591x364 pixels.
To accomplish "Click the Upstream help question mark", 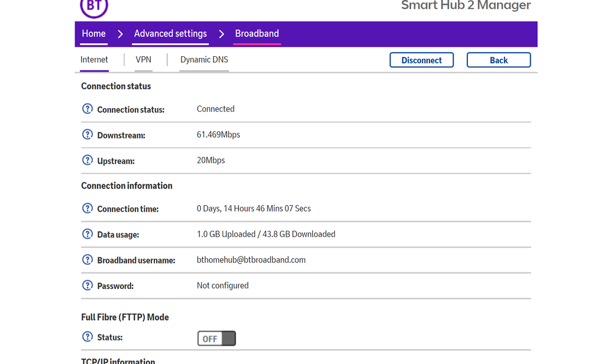I will point(88,160).
